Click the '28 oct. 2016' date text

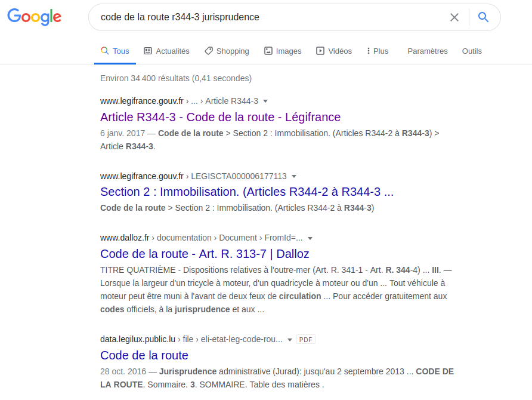click(x=123, y=371)
